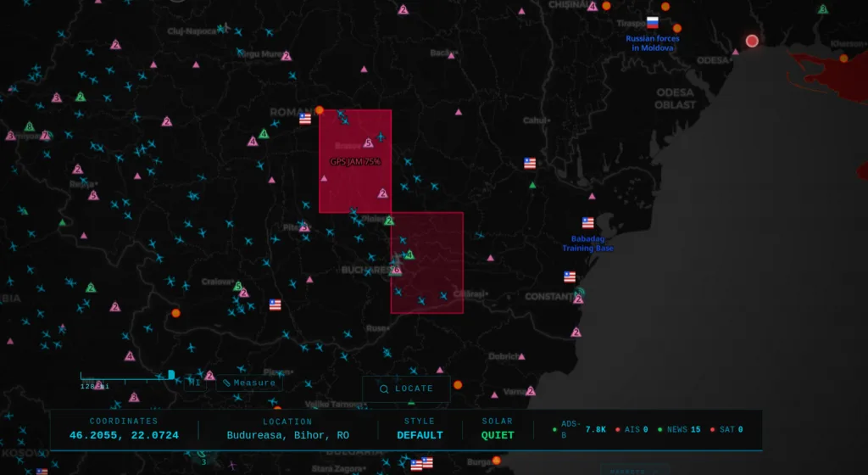The height and width of the screenshot is (475, 868).
Task: Select the green triangle marker below Cahul flag
Action: [532, 185]
